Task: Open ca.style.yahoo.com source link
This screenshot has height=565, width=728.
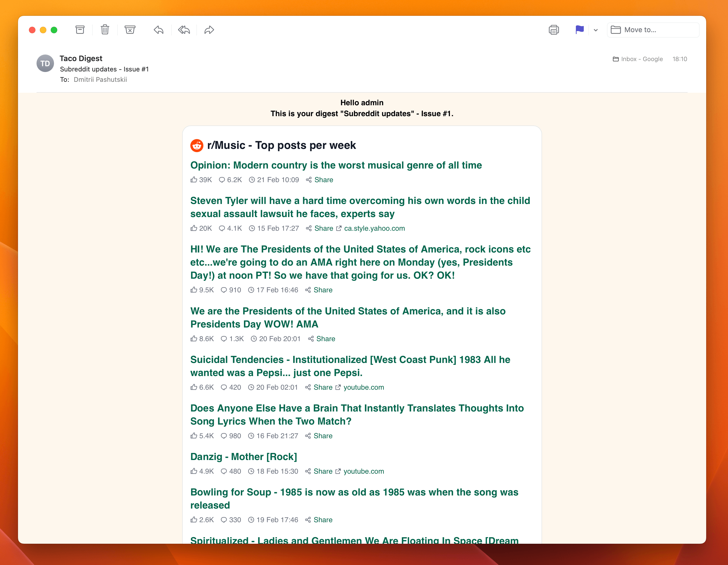Action: click(x=374, y=228)
